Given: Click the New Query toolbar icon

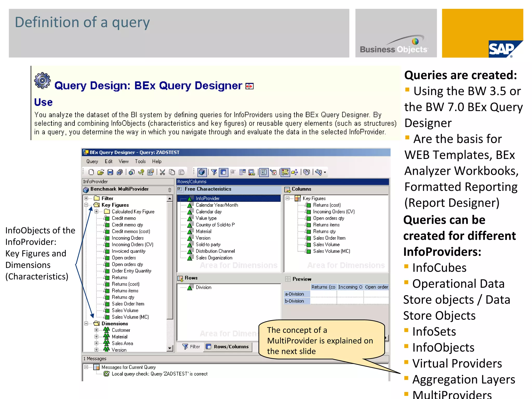Looking at the screenshot, I should [x=91, y=172].
